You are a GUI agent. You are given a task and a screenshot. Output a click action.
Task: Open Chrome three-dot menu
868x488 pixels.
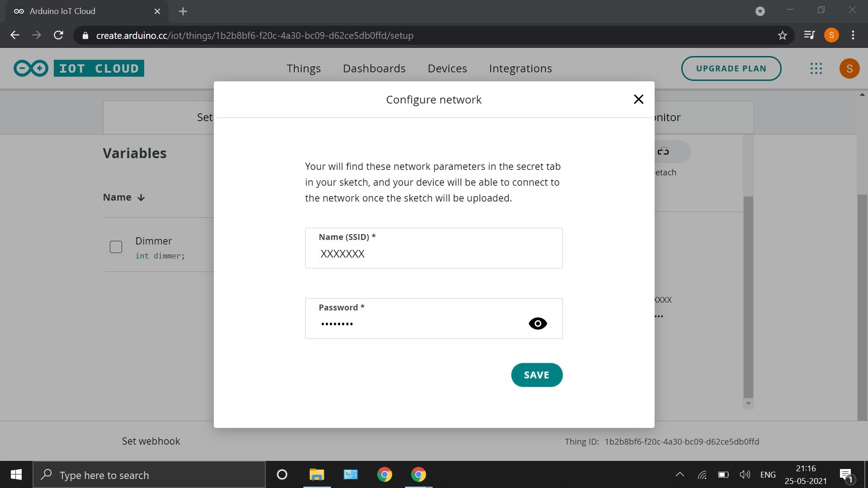pyautogui.click(x=853, y=35)
